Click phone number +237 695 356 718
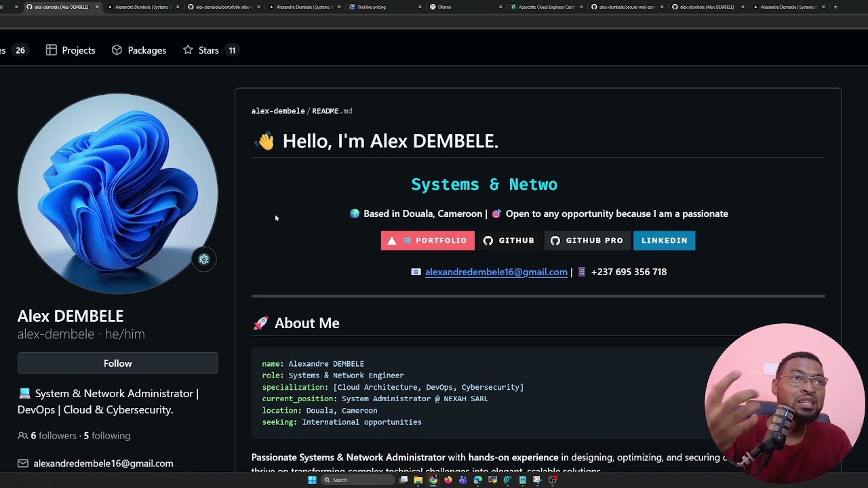This screenshot has height=488, width=868. click(x=629, y=272)
